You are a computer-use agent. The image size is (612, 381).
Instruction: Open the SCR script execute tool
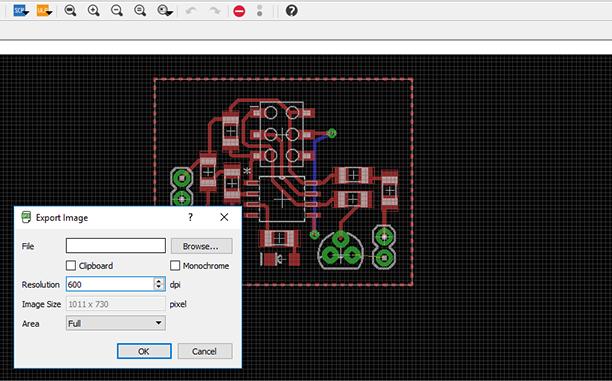(21, 11)
